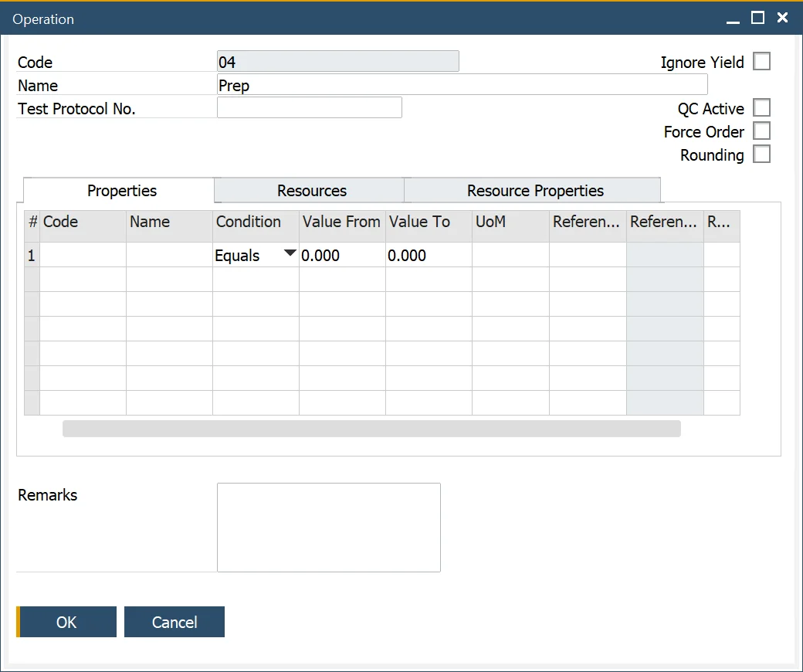Enable the Ignore Yield checkbox
This screenshot has height=672, width=803.
tap(761, 62)
